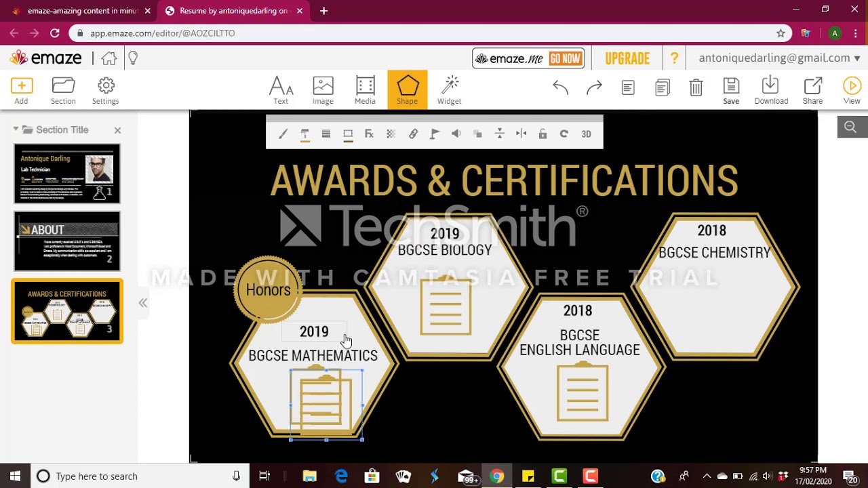Viewport: 868px width, 488px height.
Task: Share the presentation
Action: (812, 91)
